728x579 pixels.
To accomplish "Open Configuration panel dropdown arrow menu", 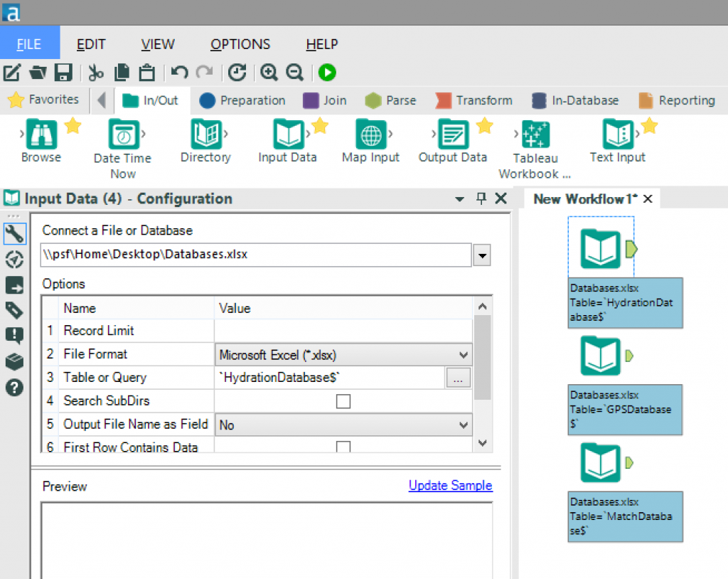I will (460, 199).
